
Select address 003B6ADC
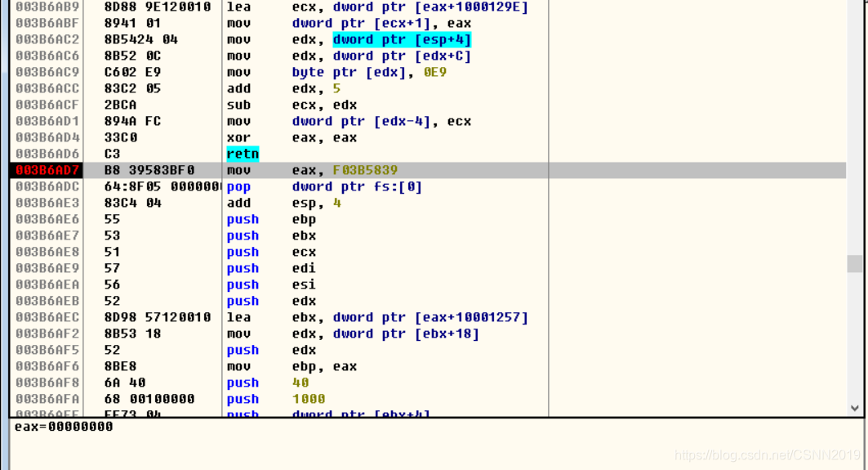(47, 186)
